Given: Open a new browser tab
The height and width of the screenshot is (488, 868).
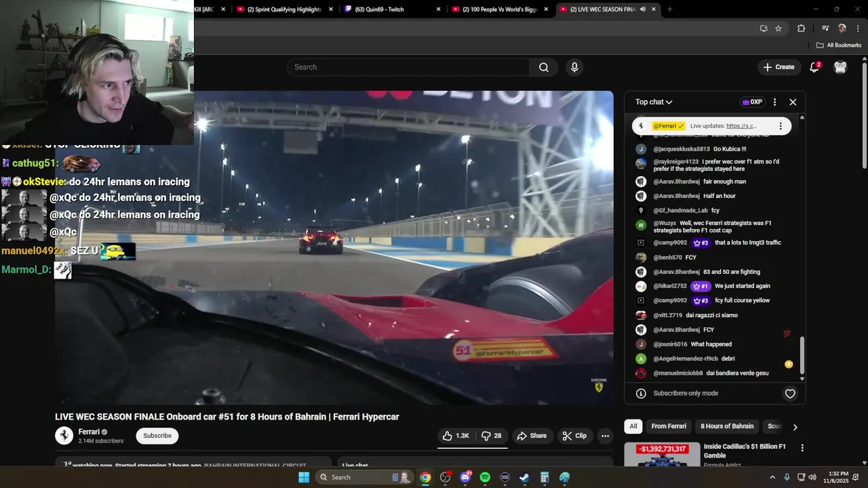Looking at the screenshot, I should click(x=670, y=9).
